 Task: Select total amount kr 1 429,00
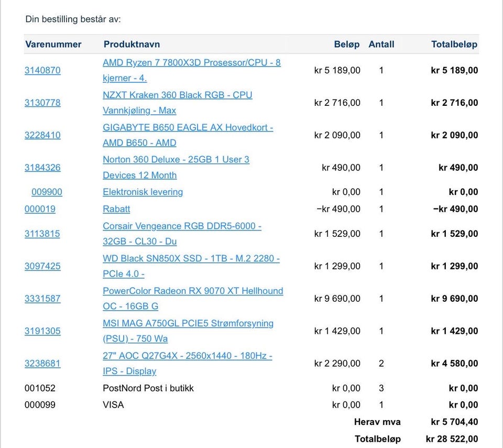click(454, 331)
